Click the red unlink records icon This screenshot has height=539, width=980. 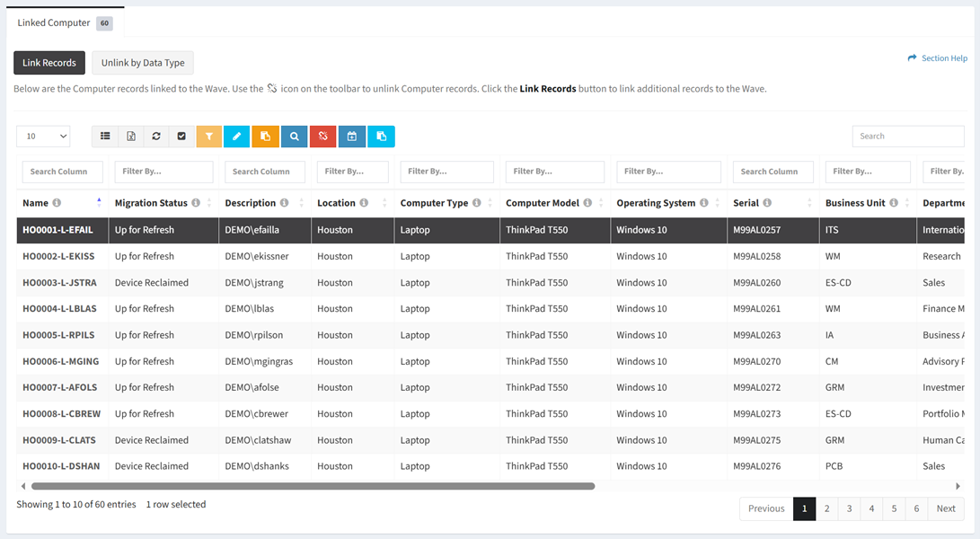[x=322, y=137]
